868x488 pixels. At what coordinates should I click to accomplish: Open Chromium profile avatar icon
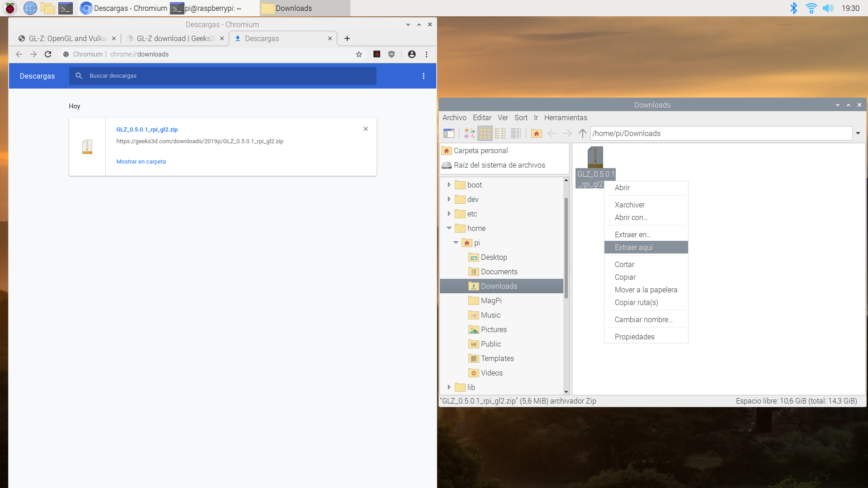tap(411, 54)
